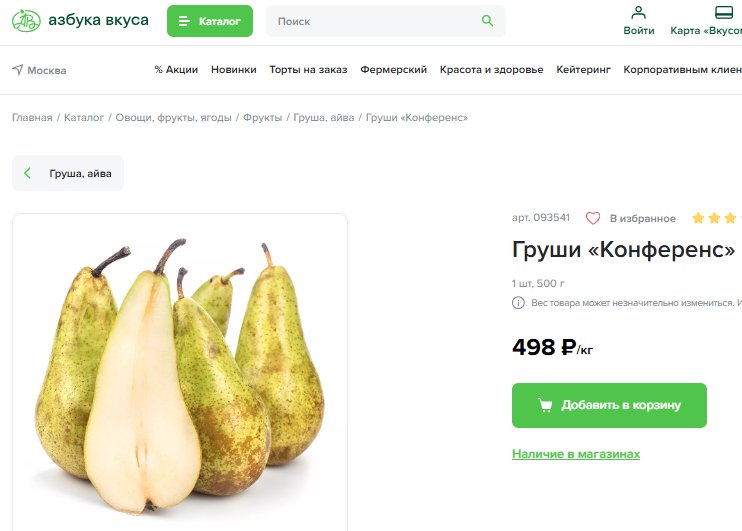
Task: Click the Карта «Вкусомания» card icon
Action: (724, 13)
